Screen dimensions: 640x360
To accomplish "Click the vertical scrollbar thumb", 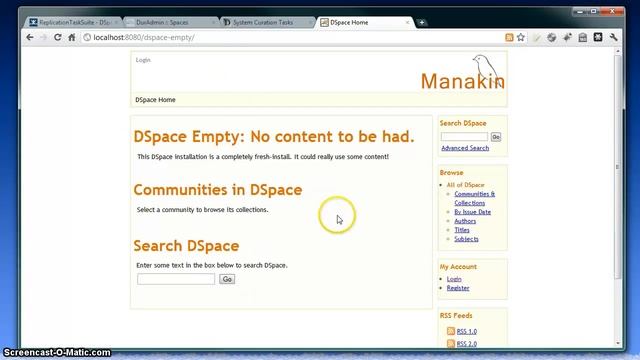I will click(618, 167).
